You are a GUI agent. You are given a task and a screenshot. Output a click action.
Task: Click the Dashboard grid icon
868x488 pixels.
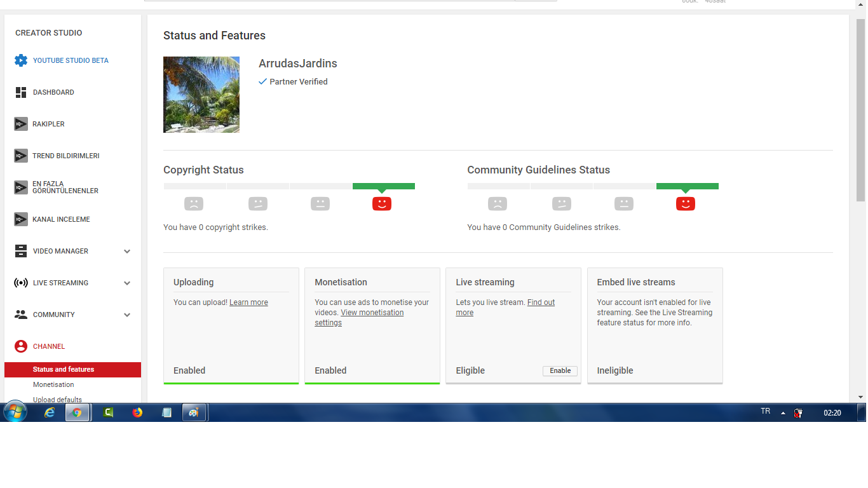pos(21,92)
